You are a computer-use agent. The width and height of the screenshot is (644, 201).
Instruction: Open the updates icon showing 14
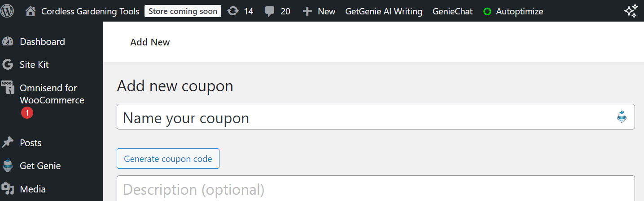point(233,11)
